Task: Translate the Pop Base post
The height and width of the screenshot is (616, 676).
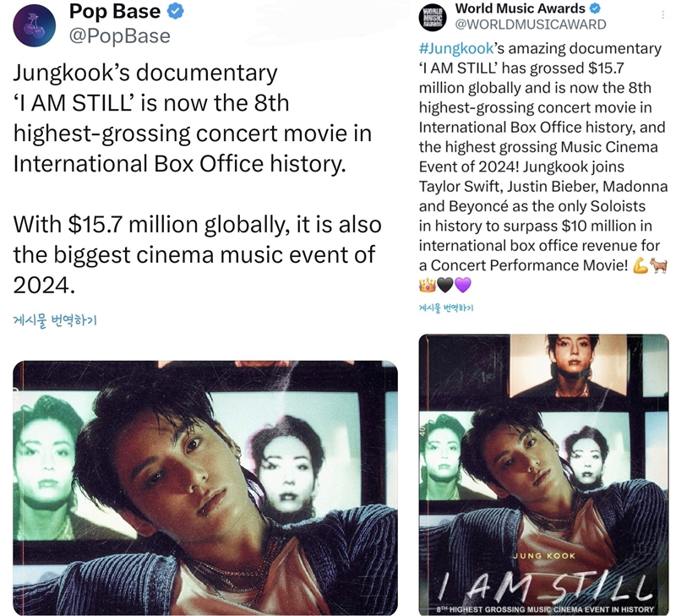Action: point(55,320)
